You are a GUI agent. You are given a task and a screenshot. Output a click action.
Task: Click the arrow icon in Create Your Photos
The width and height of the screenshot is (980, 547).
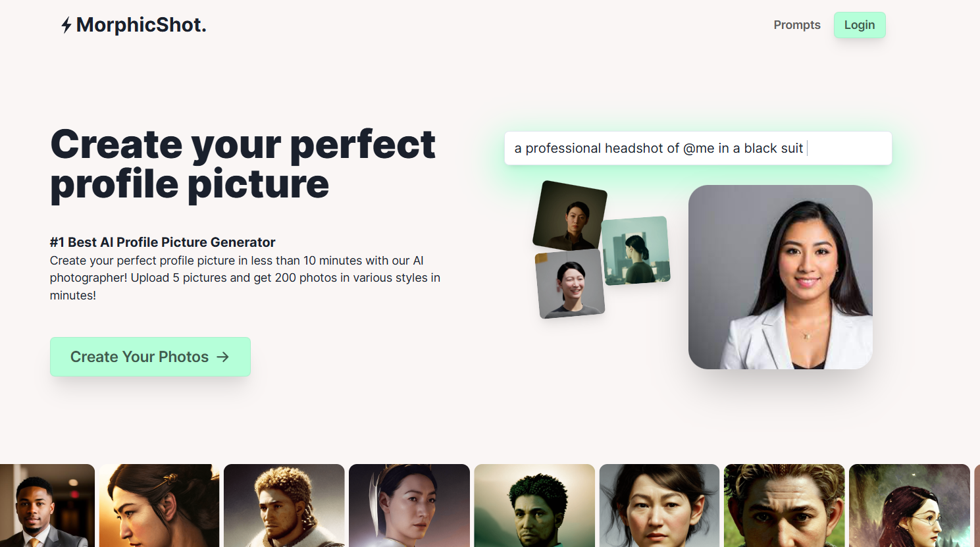223,357
